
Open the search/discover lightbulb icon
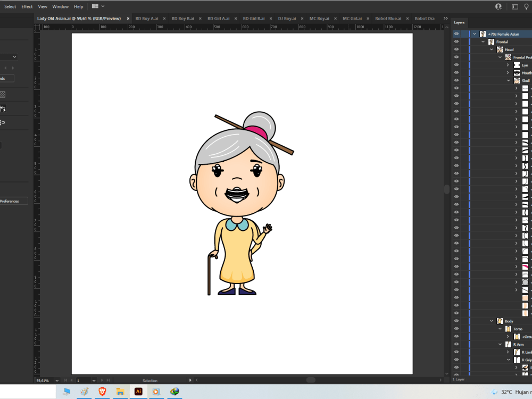[527, 6]
